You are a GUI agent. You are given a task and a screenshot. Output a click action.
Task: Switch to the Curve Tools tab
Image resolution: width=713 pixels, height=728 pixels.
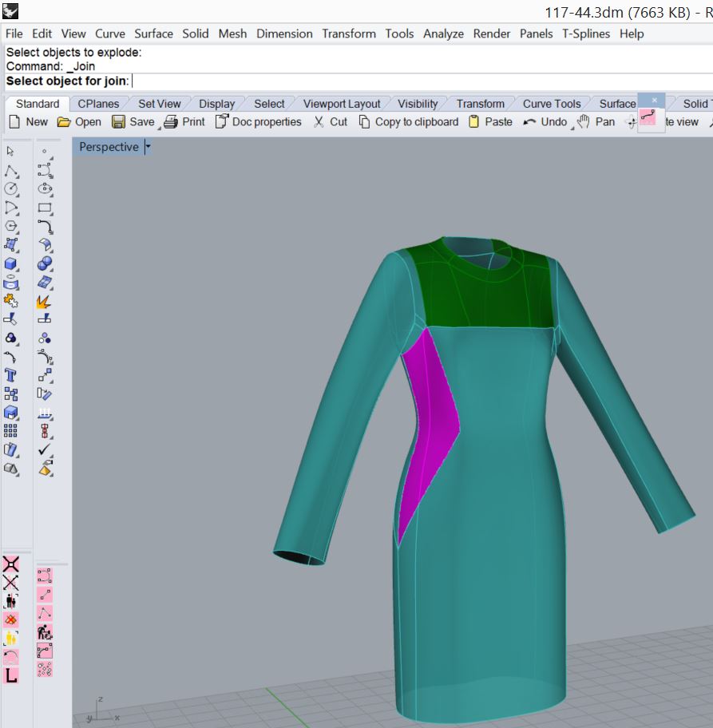[551, 104]
